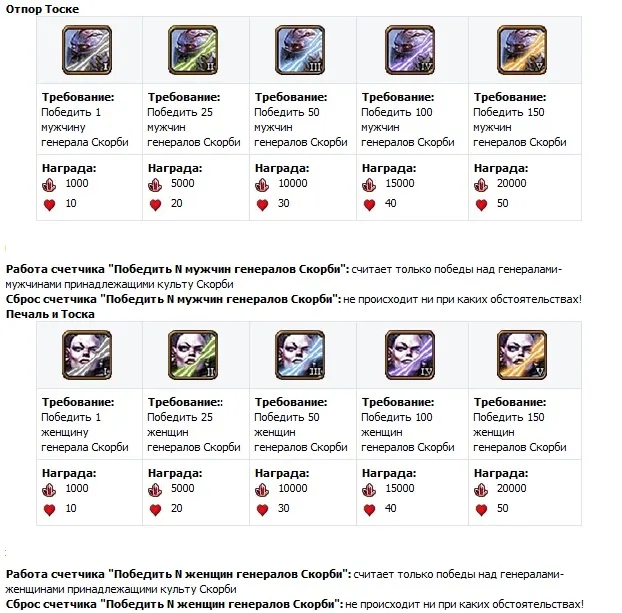622x613 pixels.
Task: Click the crystal icon beside 1000 under Отпор Тоске
Action: [49, 185]
